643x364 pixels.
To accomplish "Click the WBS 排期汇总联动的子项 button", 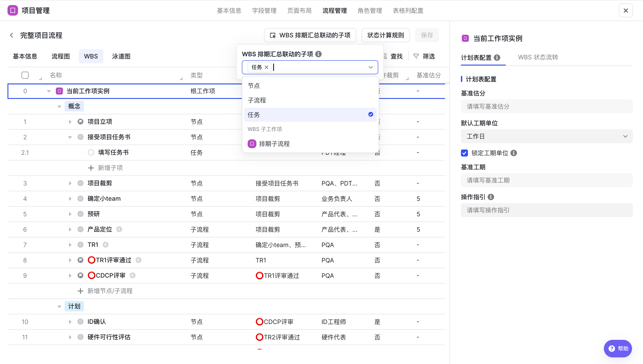I will click(310, 35).
